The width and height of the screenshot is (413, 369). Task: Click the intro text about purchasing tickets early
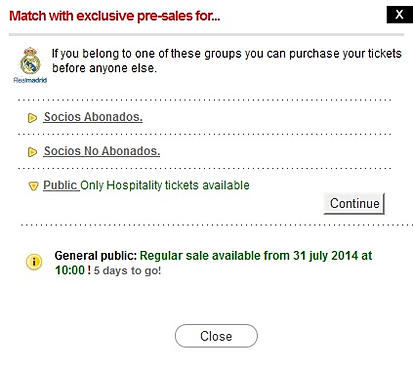[227, 61]
